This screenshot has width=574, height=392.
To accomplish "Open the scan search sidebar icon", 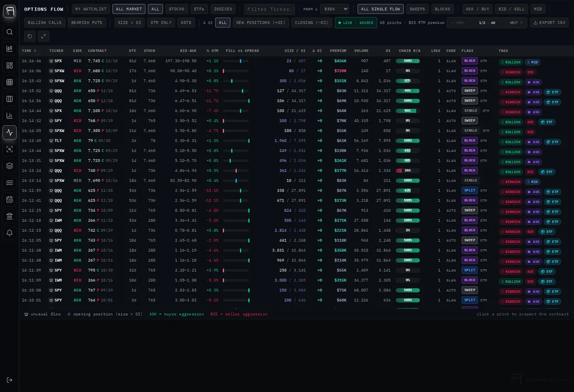I will pyautogui.click(x=9, y=149).
